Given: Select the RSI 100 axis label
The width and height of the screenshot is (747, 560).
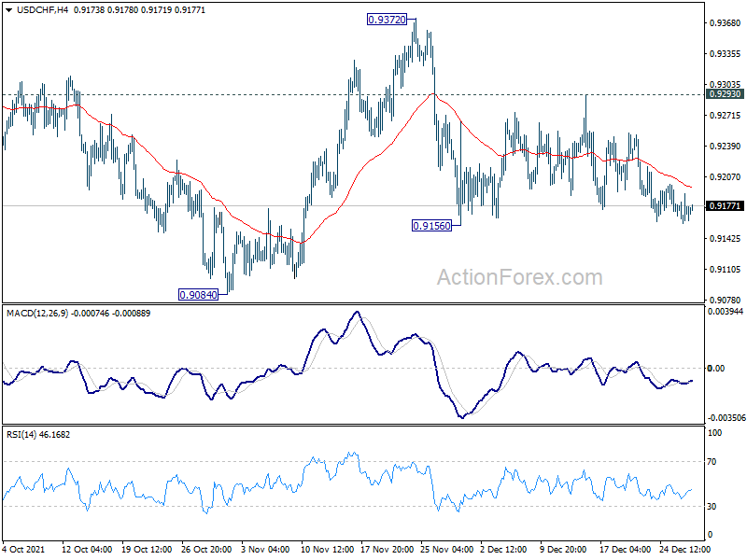Looking at the screenshot, I should [715, 433].
